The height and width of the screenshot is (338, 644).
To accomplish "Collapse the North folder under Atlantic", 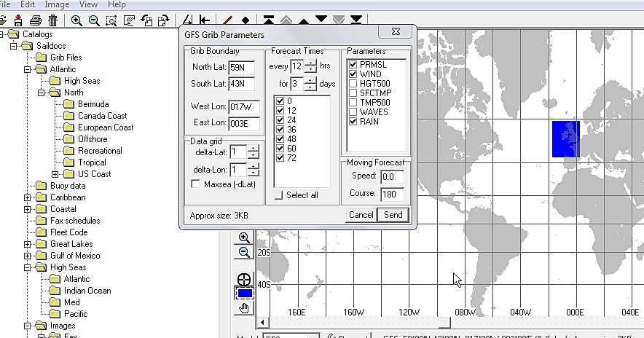I will pos(41,93).
